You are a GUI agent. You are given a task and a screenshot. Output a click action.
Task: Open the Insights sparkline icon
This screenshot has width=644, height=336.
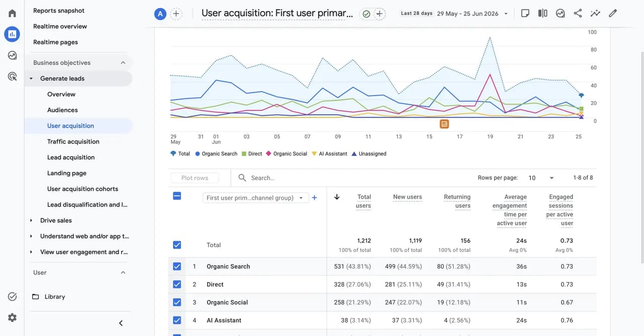click(x=595, y=14)
